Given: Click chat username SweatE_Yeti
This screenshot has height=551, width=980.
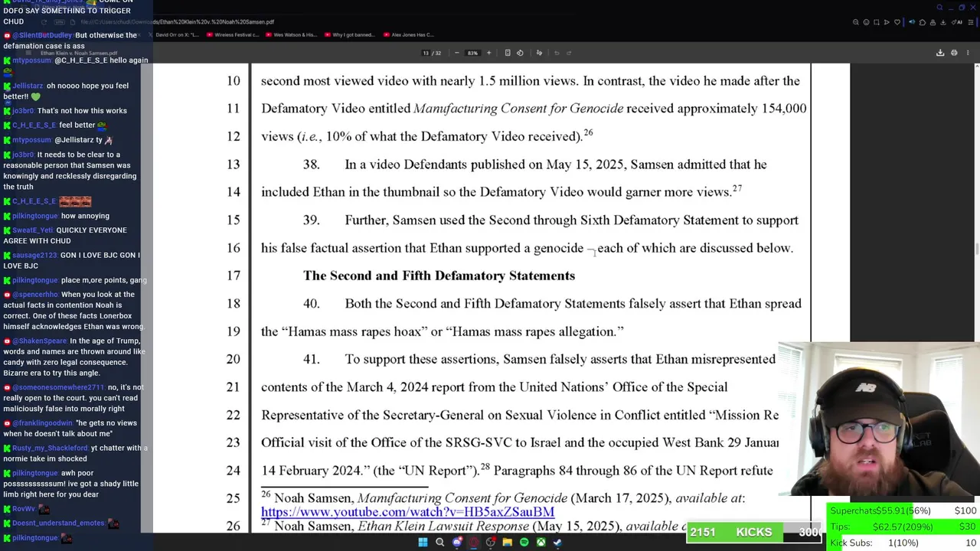Looking at the screenshot, I should pyautogui.click(x=31, y=230).
